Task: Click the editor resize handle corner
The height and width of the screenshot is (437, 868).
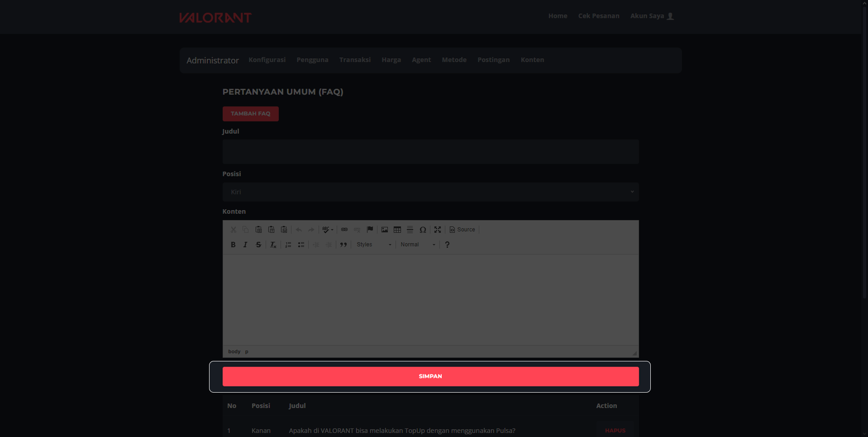Action: (634, 353)
